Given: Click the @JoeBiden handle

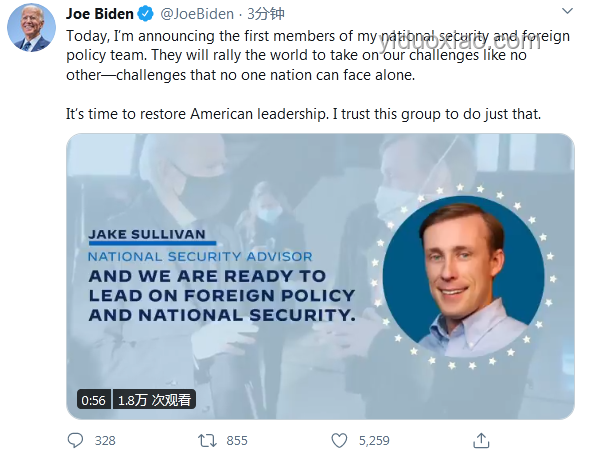Looking at the screenshot, I should 197,14.
